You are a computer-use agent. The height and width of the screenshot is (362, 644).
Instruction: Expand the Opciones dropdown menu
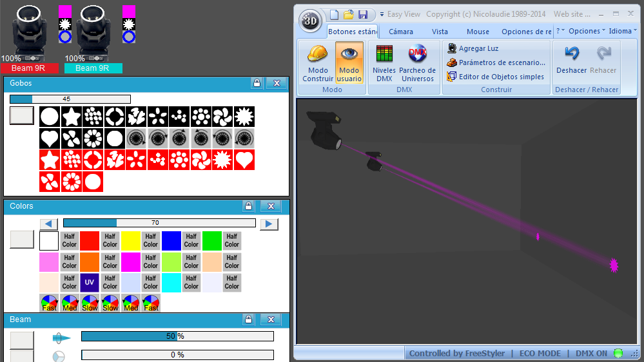coord(587,31)
